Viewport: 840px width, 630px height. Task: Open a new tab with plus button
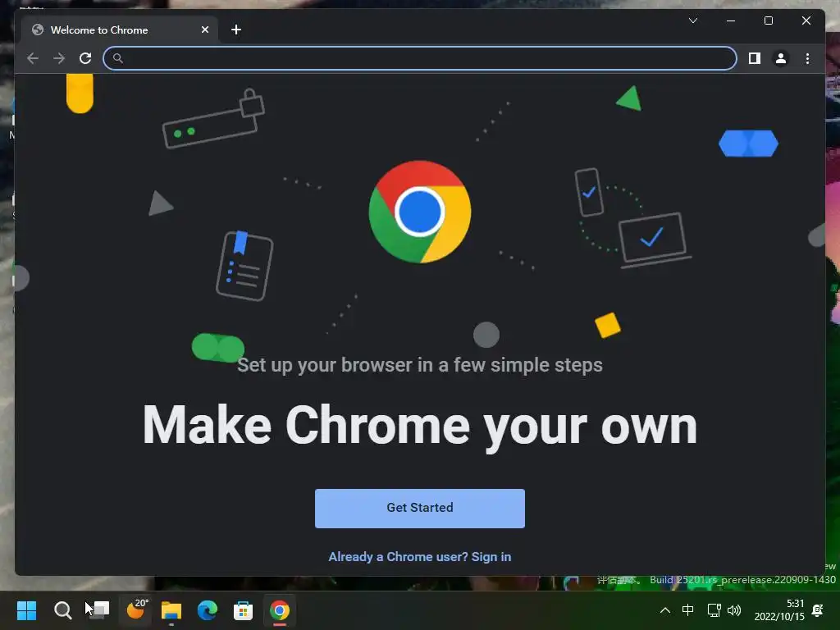tap(236, 30)
